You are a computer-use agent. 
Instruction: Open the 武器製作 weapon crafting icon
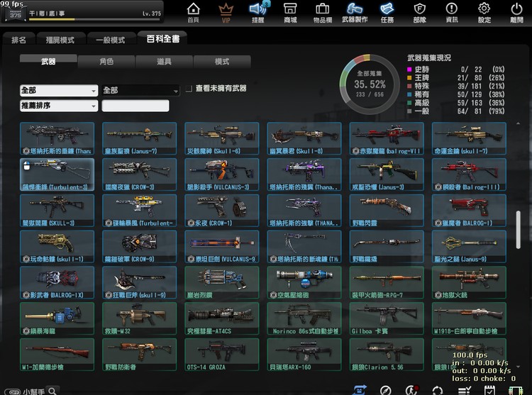click(x=355, y=13)
